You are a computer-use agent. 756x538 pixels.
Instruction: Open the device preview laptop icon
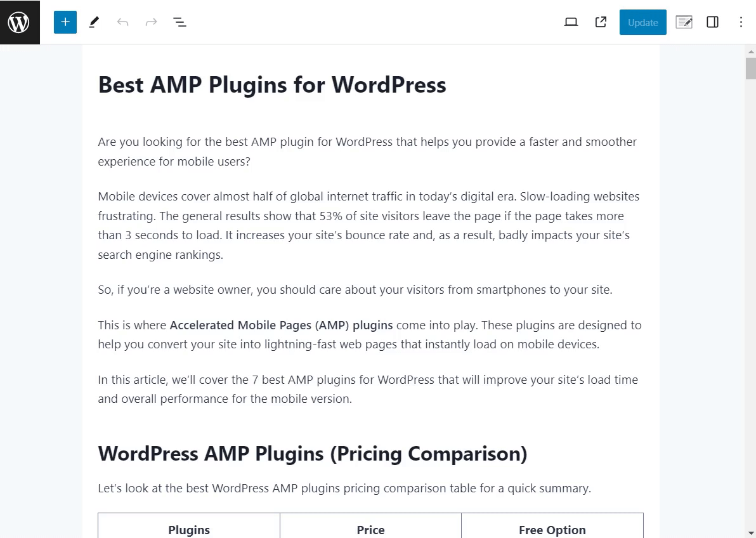tap(571, 22)
